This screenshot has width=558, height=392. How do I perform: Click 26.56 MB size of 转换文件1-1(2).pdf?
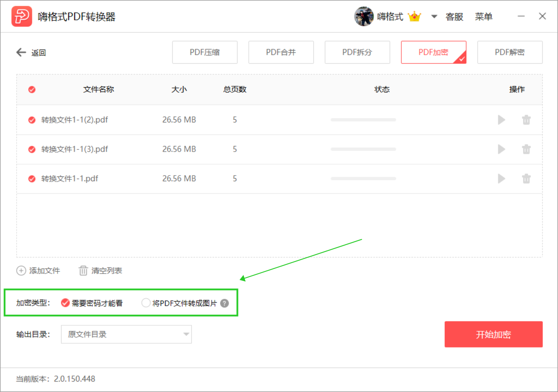[x=179, y=120]
